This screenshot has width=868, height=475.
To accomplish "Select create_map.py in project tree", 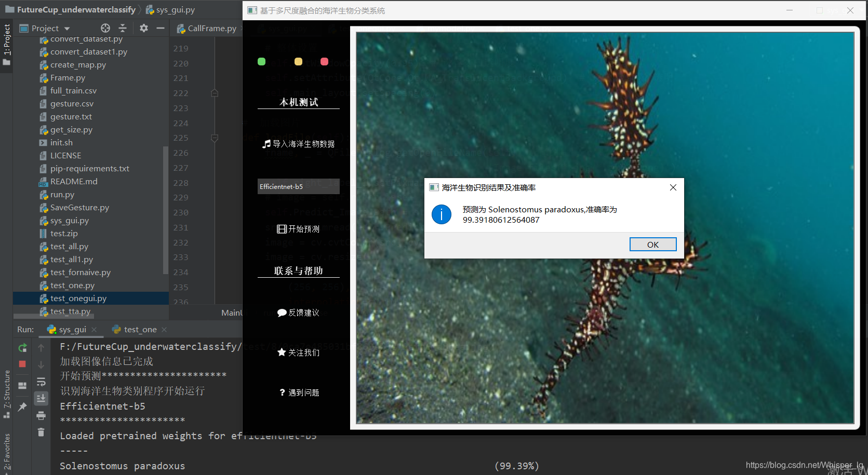I will click(78, 65).
